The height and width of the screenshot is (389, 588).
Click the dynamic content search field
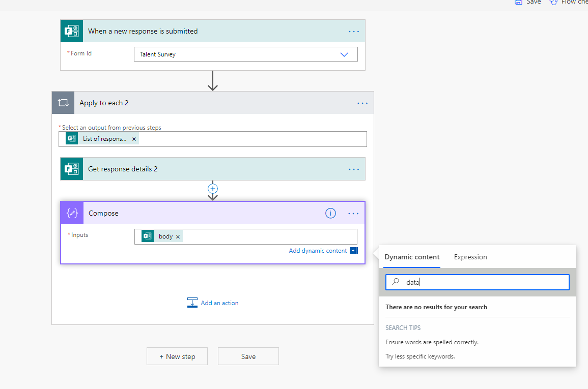click(x=477, y=282)
